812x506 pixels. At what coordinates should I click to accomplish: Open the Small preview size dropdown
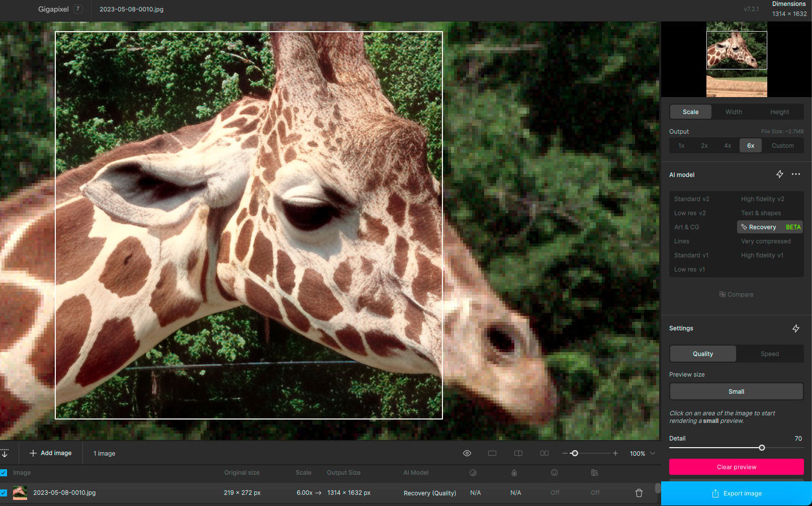click(736, 391)
